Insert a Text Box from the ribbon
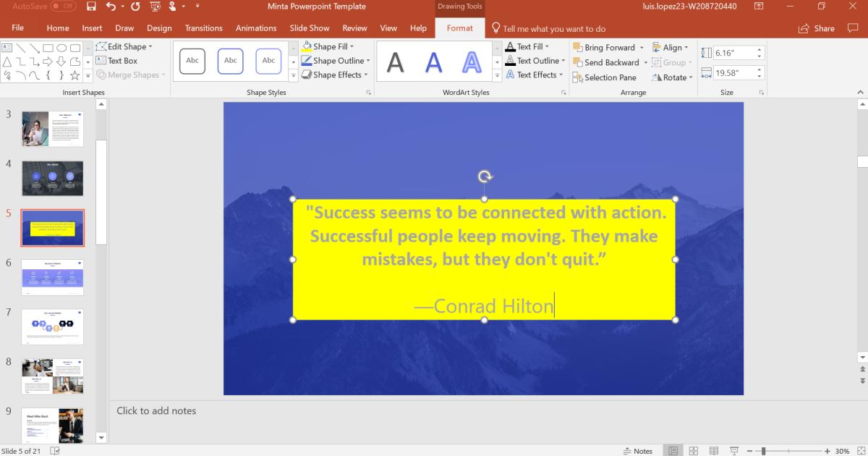Screen dimensions: 868x456 [x=120, y=60]
